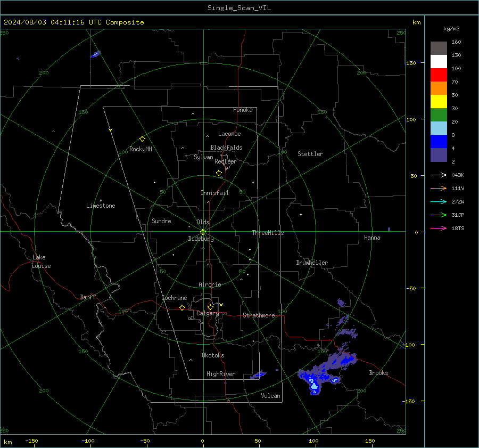
Task: Click the Vulcan label
Action: point(270,396)
